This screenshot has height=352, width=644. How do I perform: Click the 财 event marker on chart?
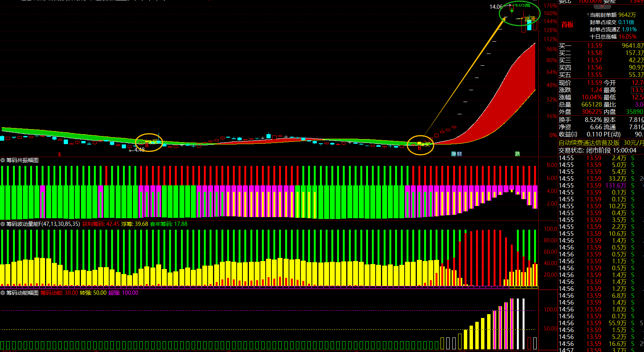pyautogui.click(x=459, y=154)
